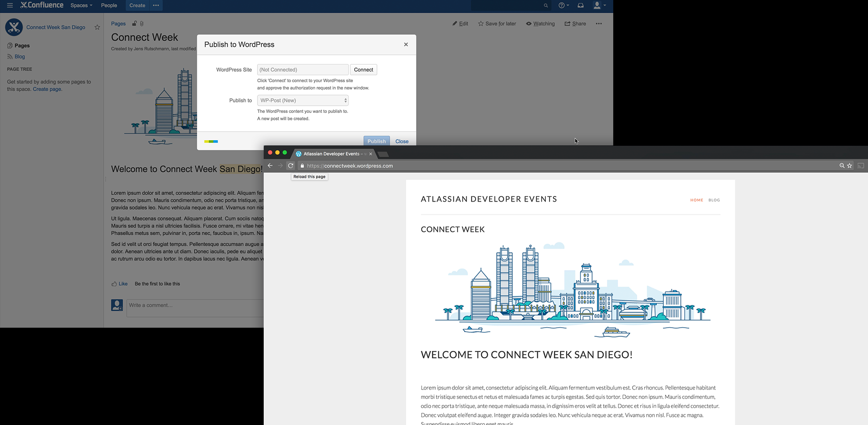Close the browser window with red button
Image resolution: width=868 pixels, height=425 pixels.
[x=270, y=153]
